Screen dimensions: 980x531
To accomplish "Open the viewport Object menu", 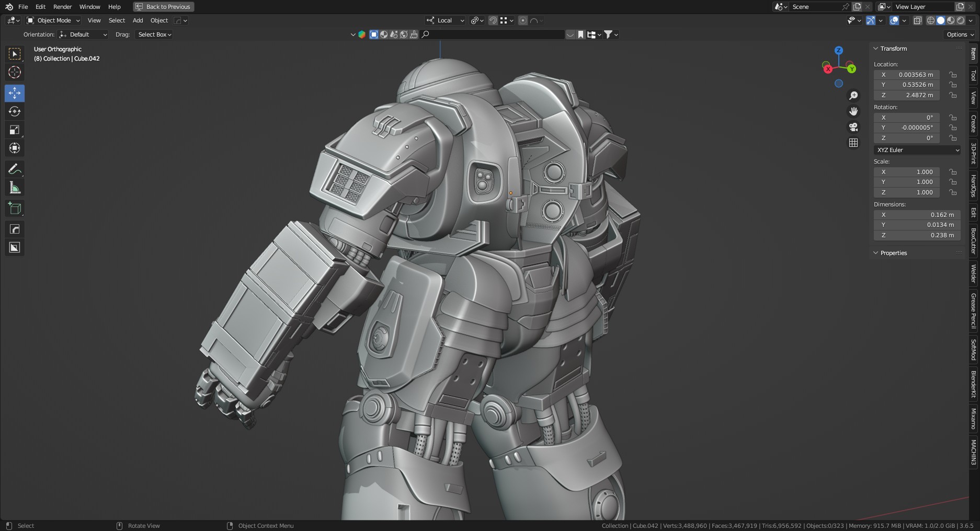I will (x=159, y=20).
